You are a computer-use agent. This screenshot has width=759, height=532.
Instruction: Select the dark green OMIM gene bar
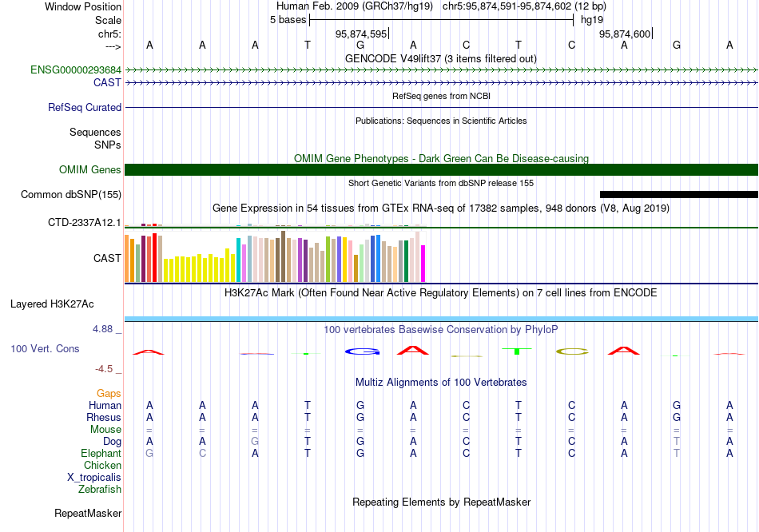(x=441, y=169)
